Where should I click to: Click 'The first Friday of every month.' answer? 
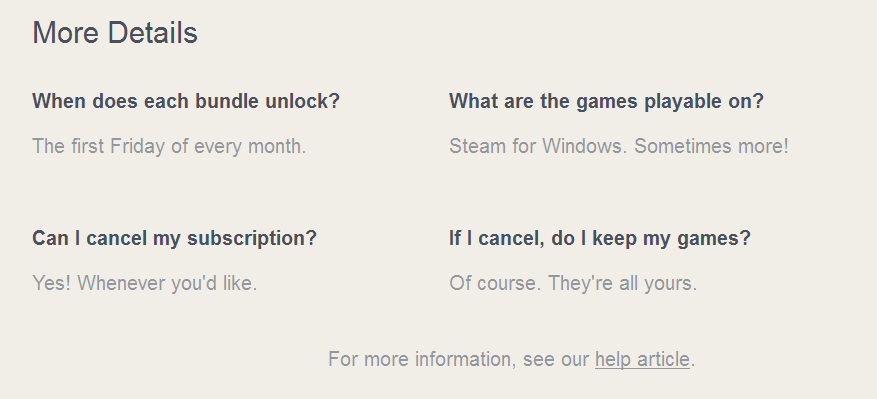[169, 147]
